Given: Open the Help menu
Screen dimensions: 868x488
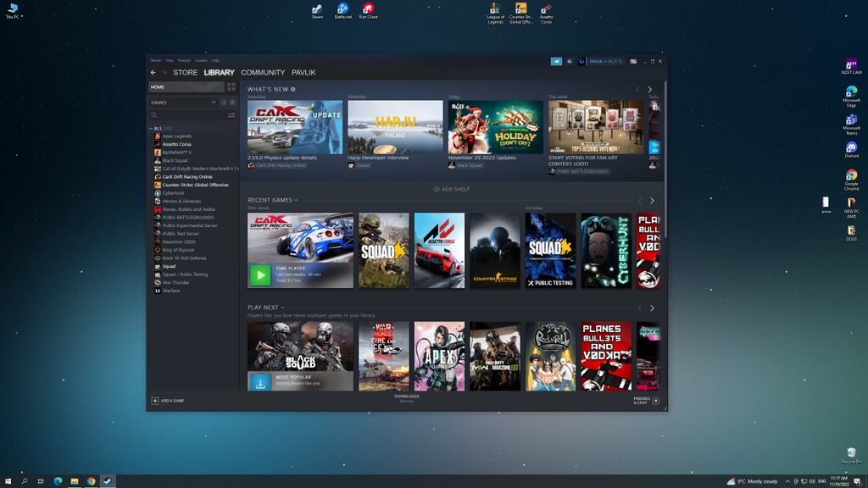Looking at the screenshot, I should tap(215, 60).
